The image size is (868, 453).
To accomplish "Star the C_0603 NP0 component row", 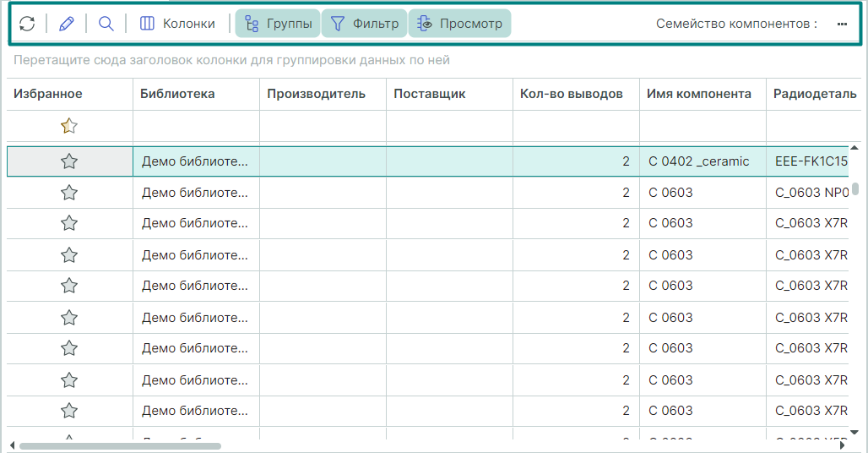I will 69,193.
